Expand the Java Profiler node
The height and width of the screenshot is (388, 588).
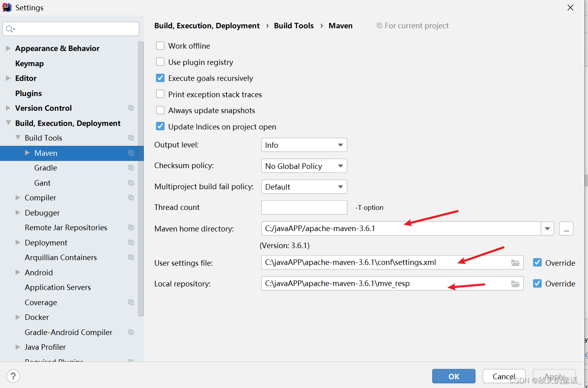coord(18,347)
